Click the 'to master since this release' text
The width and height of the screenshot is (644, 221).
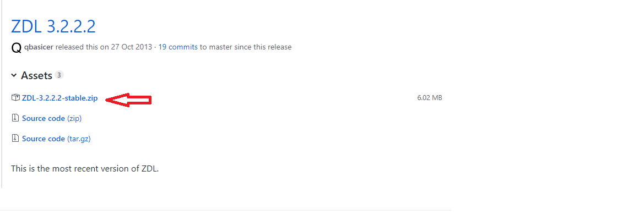[246, 47]
